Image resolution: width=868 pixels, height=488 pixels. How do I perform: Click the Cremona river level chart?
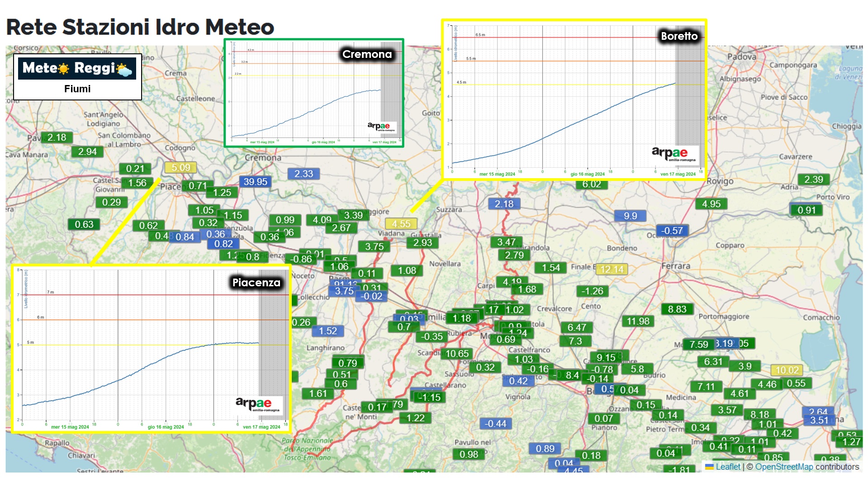tap(314, 93)
